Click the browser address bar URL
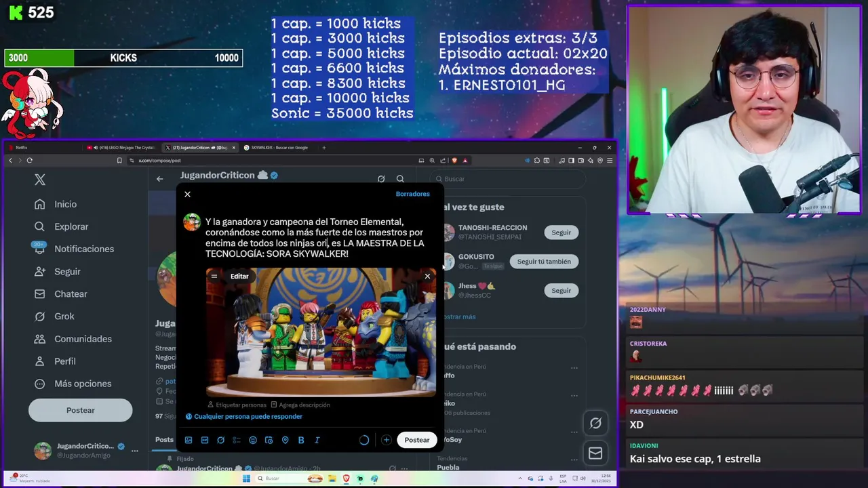The height and width of the screenshot is (488, 868). (160, 161)
